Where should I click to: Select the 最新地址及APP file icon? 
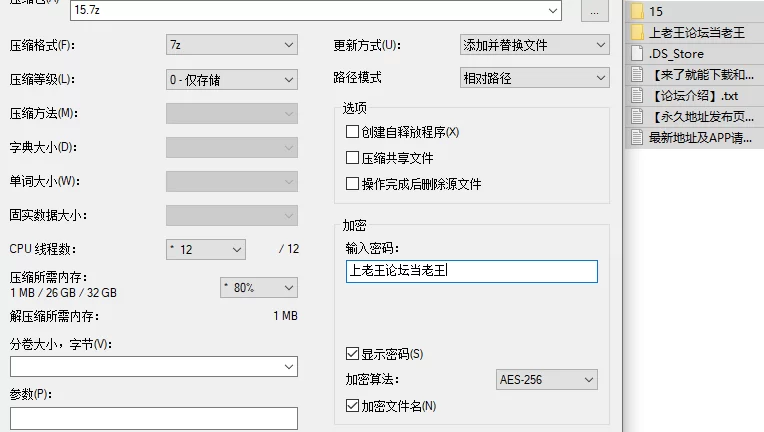point(637,137)
